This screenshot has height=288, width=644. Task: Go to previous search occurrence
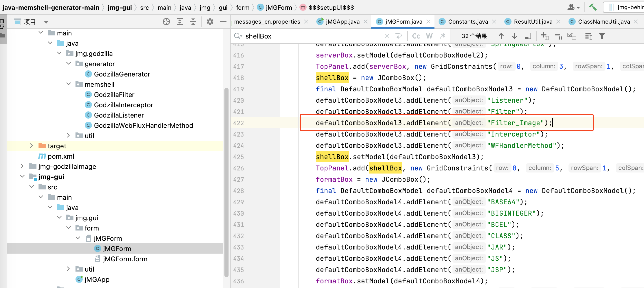(501, 36)
